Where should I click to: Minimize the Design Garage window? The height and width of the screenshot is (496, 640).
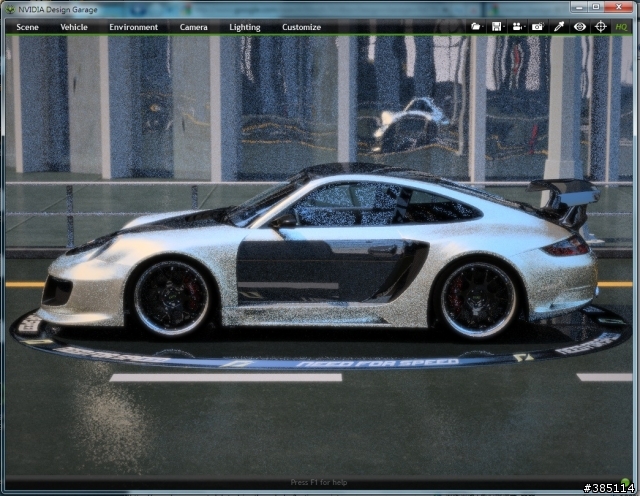tap(577, 7)
